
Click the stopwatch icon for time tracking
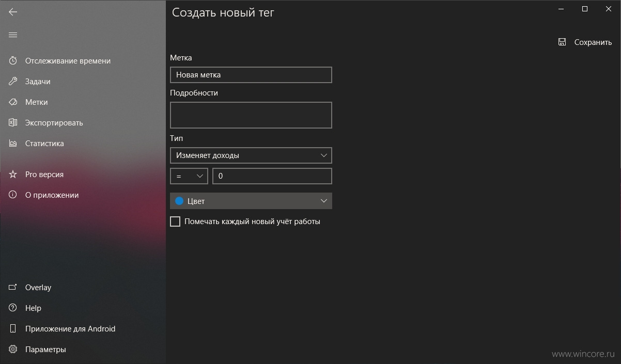tap(13, 60)
